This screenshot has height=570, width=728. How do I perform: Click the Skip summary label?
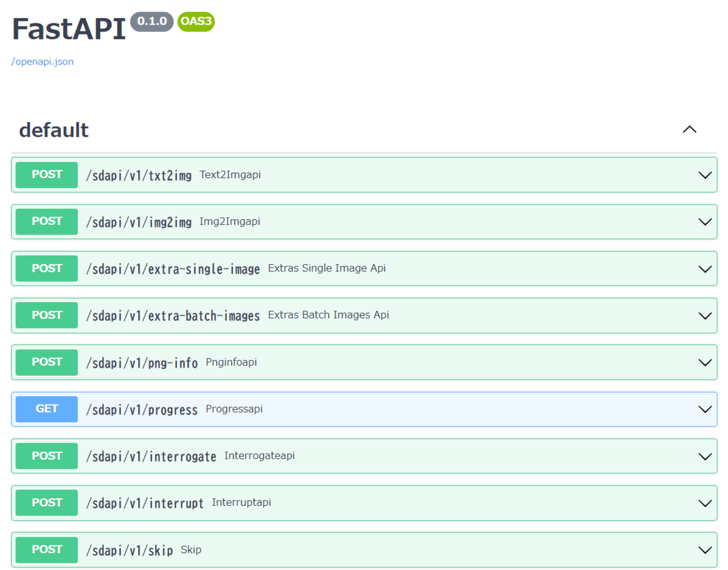click(191, 550)
